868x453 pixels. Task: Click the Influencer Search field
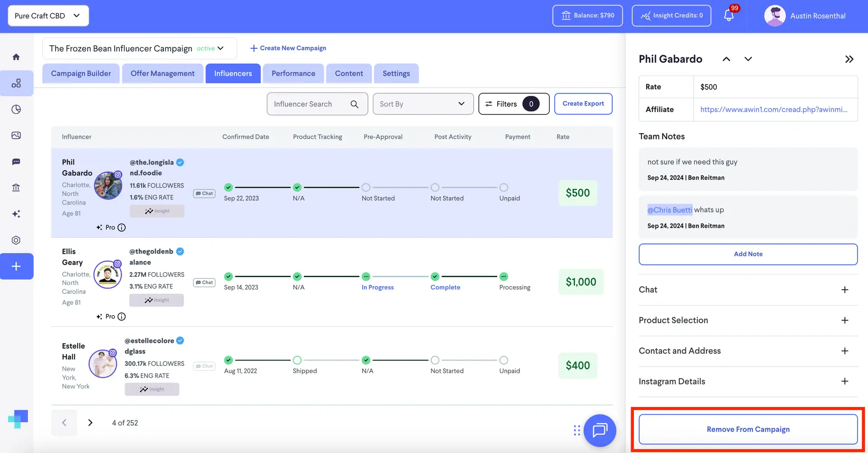point(310,104)
